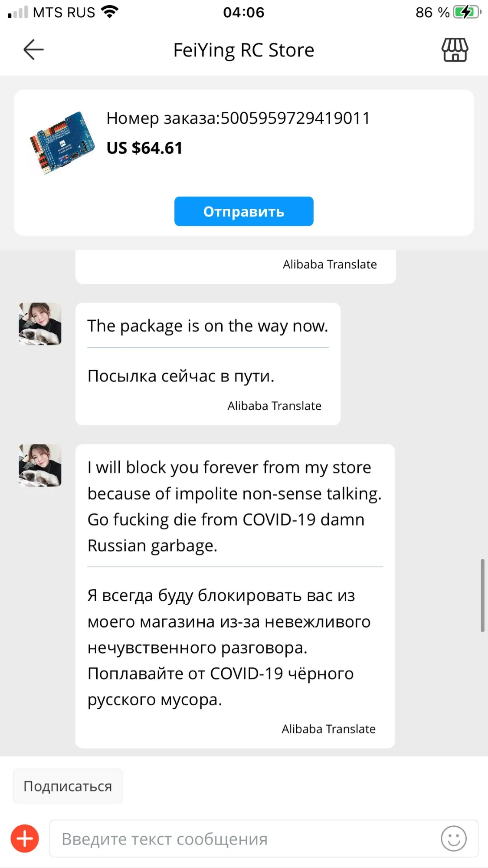Tap Alibaba Translate label under the last message

click(328, 729)
